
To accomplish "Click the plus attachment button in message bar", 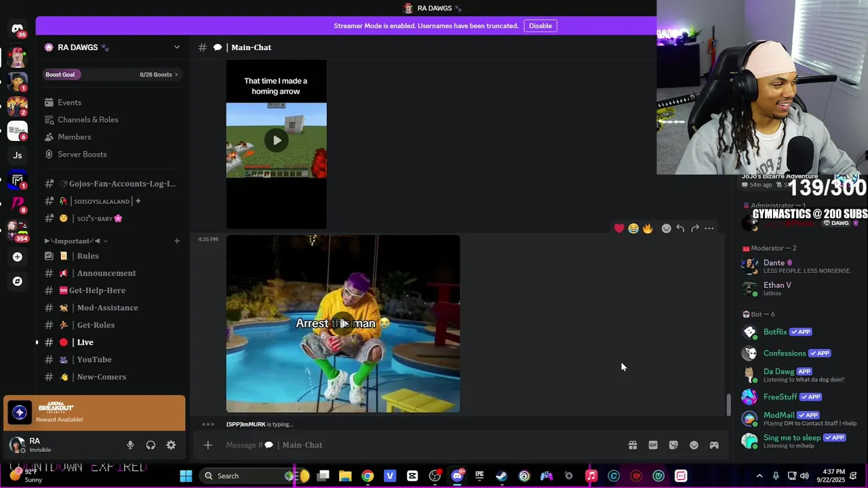I will [x=208, y=445].
